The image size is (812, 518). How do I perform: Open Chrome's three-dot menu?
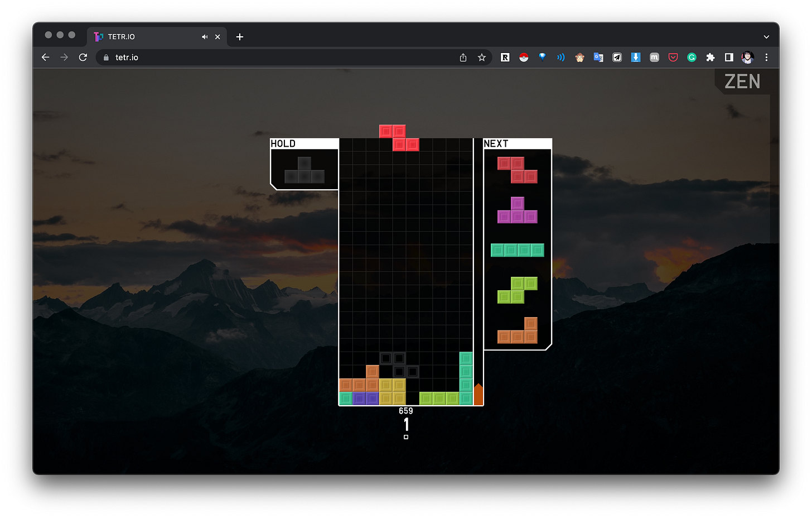pyautogui.click(x=767, y=57)
